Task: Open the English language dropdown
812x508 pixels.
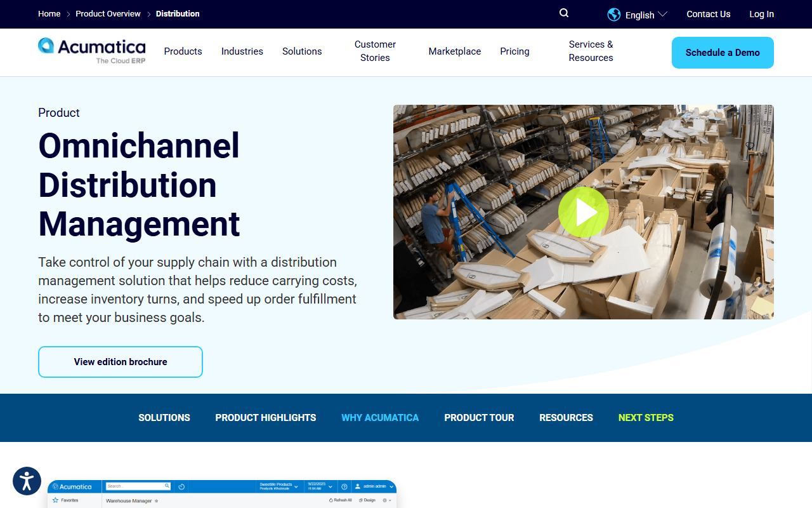Action: [x=646, y=15]
